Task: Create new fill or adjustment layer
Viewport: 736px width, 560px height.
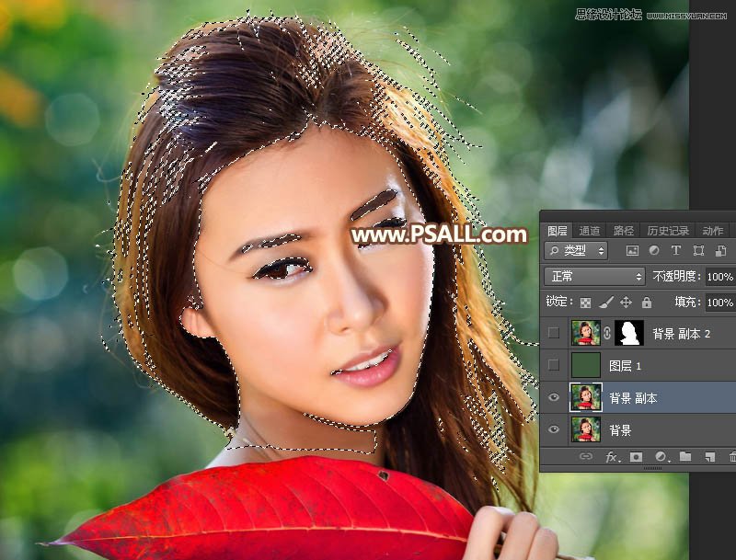Action: tap(661, 456)
